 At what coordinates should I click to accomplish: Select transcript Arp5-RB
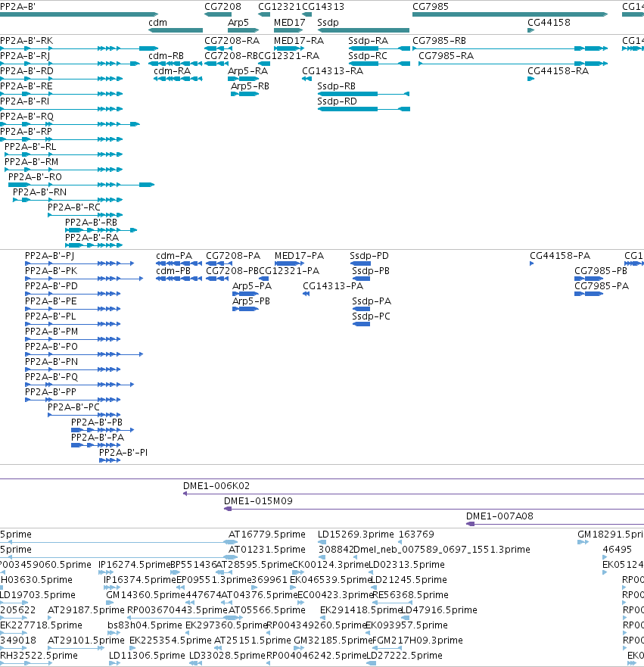click(245, 94)
